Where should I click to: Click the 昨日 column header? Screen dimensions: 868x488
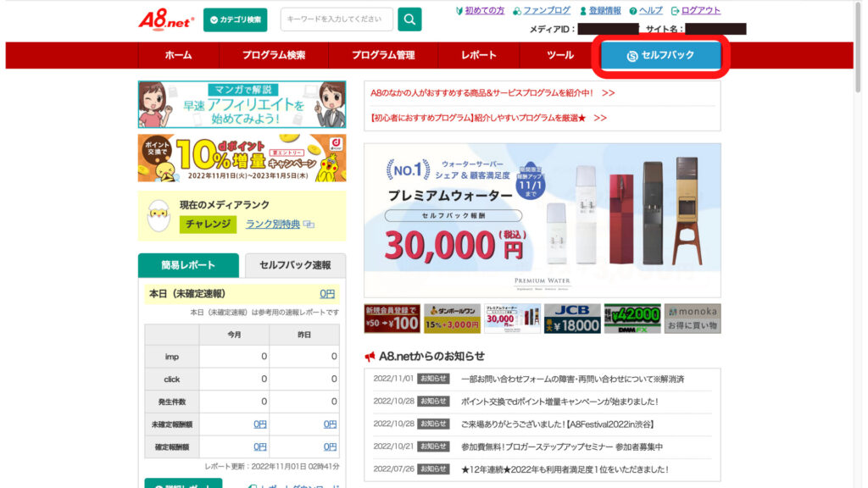[x=304, y=335]
